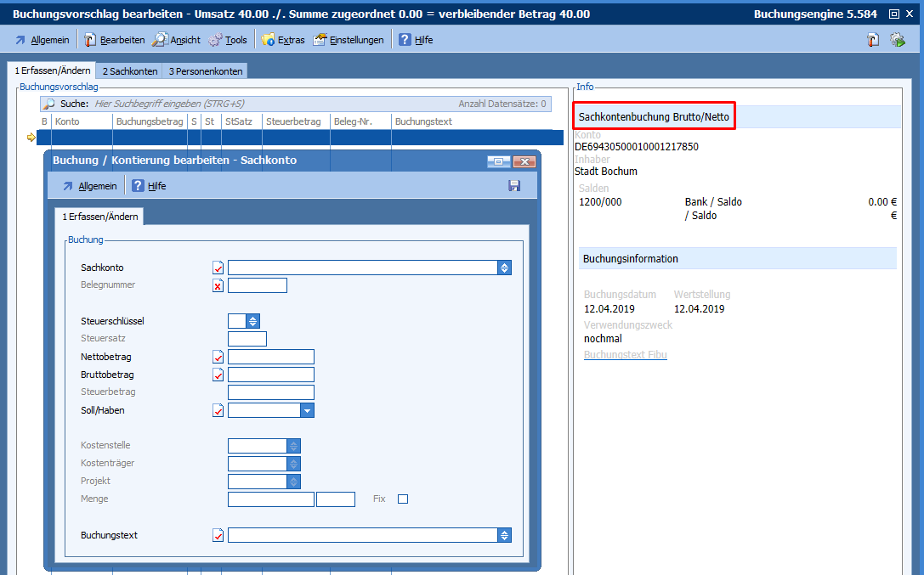Open the Bearbeiten menu in main toolbar
Viewport: 924px width, 575px height.
pos(114,40)
